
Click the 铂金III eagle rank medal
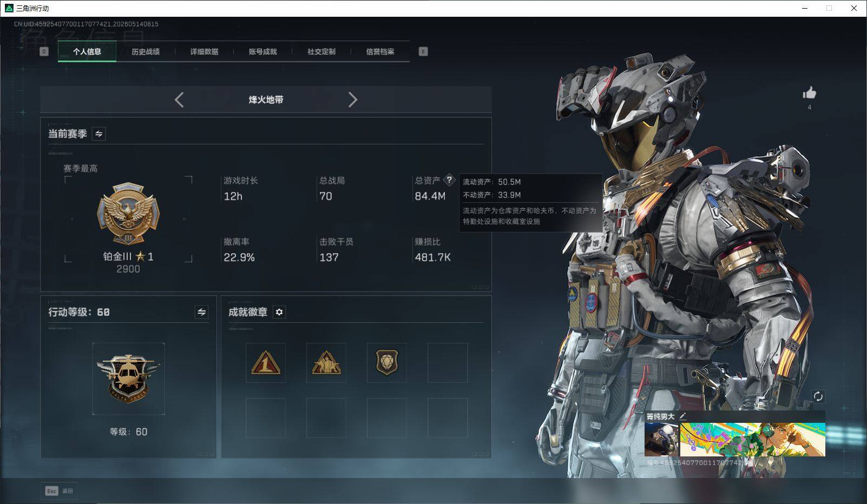click(x=128, y=214)
